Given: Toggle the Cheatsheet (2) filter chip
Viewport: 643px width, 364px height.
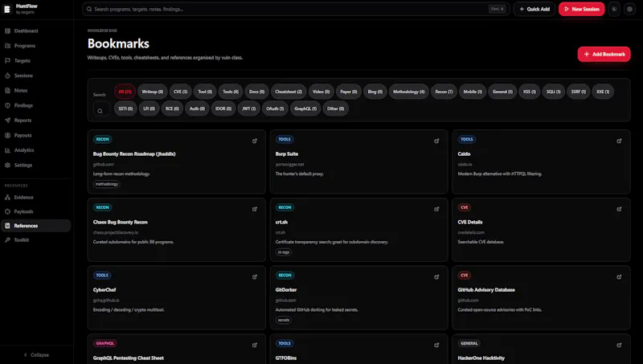Looking at the screenshot, I should click(289, 92).
